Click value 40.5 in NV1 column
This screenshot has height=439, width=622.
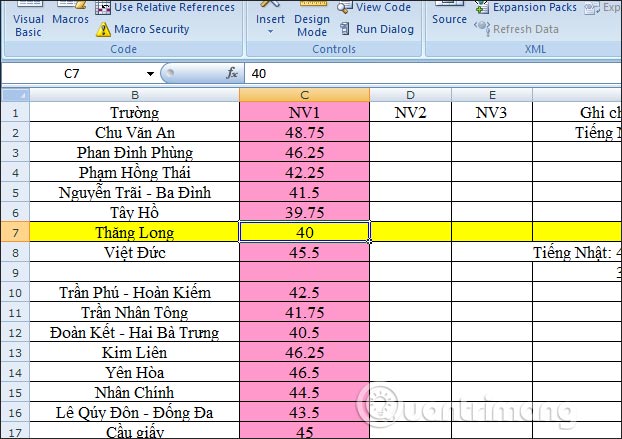305,332
